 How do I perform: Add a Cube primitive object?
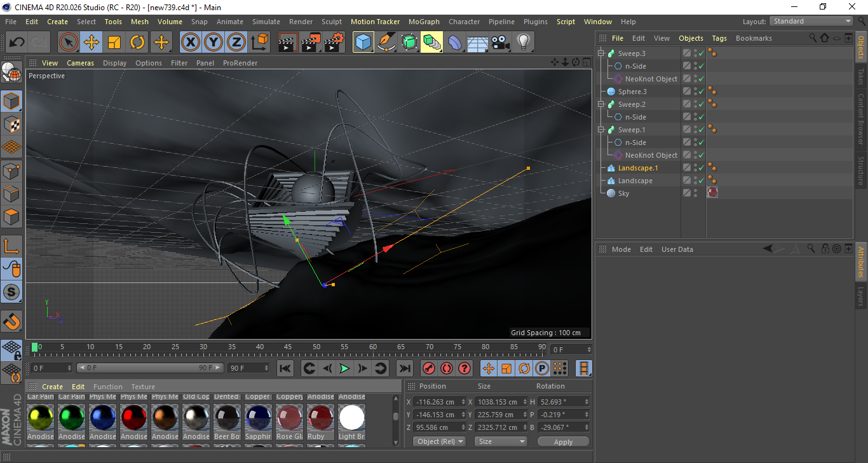click(x=363, y=43)
